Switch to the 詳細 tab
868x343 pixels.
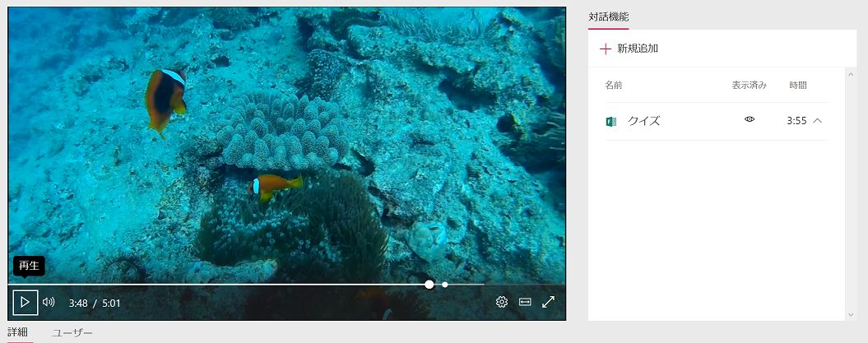[x=18, y=332]
